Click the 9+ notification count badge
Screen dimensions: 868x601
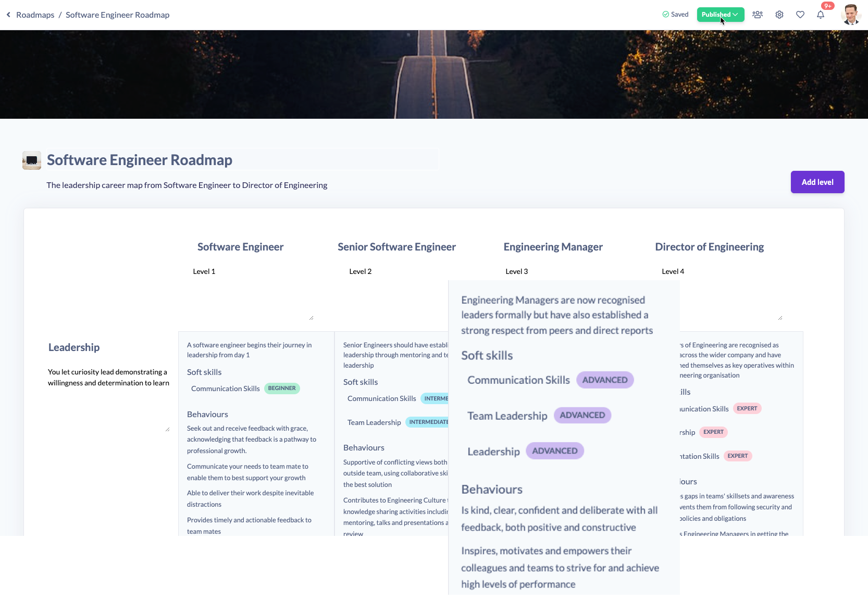click(828, 6)
